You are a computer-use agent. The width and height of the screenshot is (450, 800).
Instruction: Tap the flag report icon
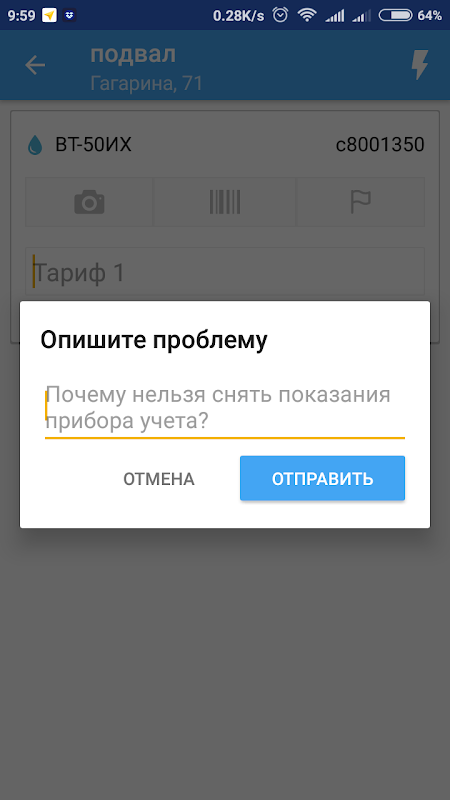(361, 202)
